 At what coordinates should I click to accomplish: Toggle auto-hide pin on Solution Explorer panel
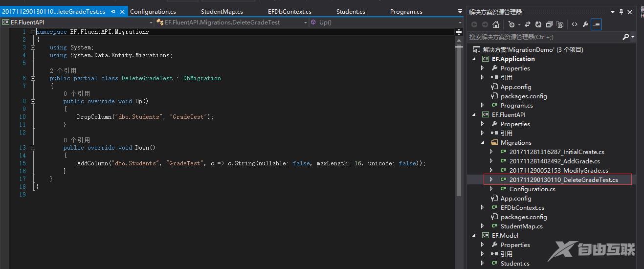(622, 12)
